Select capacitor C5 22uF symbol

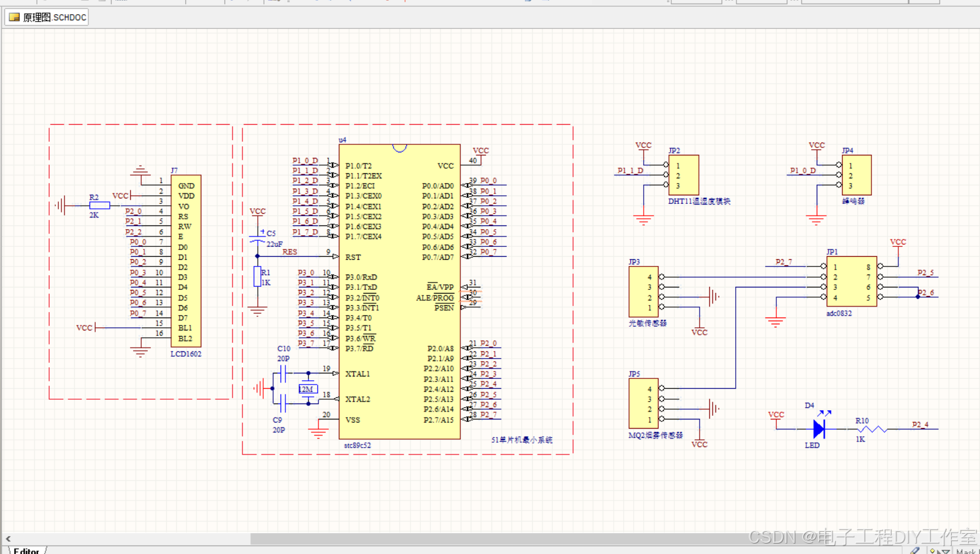click(257, 238)
